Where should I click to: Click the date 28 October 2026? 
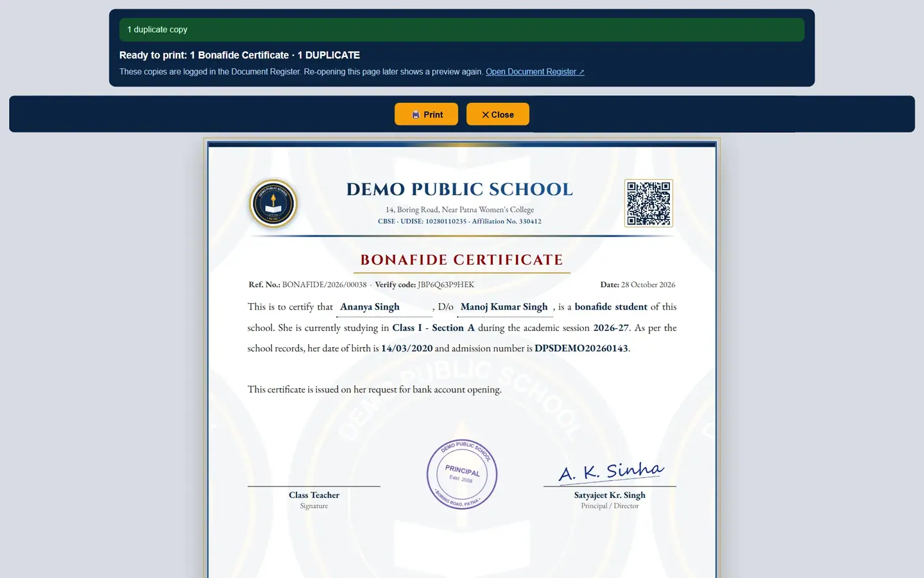pos(648,285)
